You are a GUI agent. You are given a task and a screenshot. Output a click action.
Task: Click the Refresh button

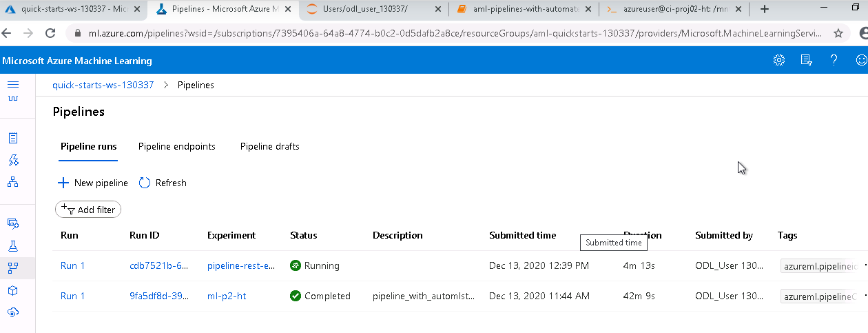pos(163,183)
